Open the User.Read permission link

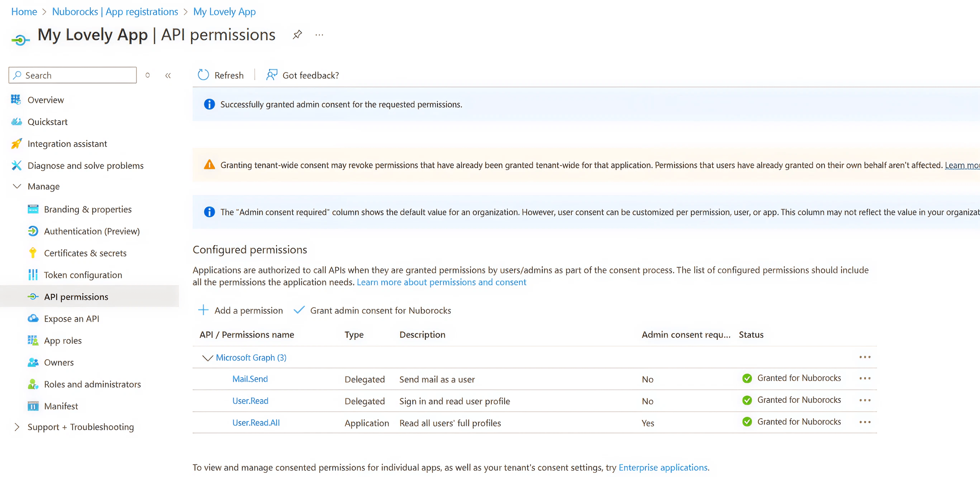point(250,401)
